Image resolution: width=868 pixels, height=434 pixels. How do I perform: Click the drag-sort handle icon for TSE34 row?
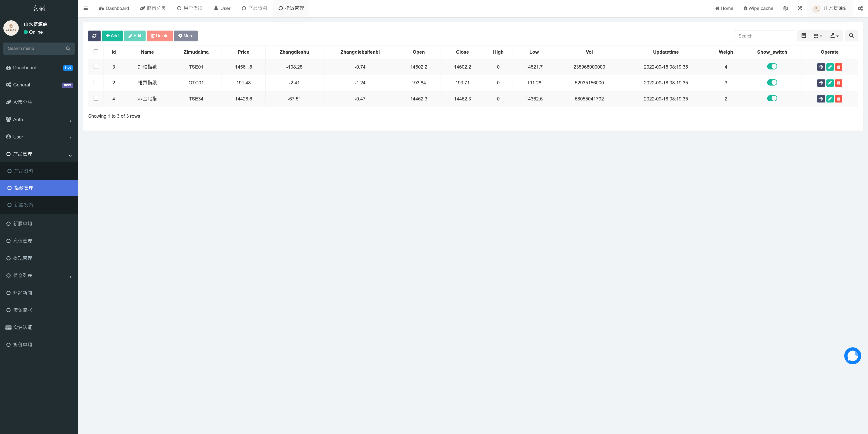click(821, 99)
